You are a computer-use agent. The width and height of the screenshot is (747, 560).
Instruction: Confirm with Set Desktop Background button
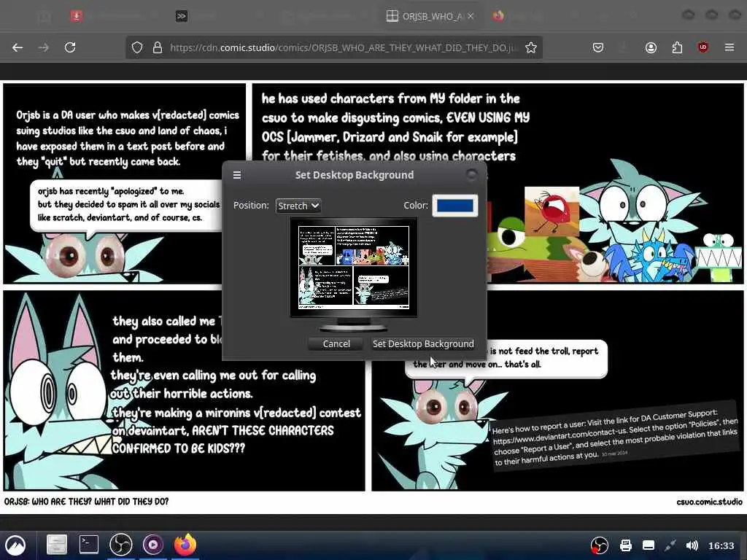[x=423, y=344]
